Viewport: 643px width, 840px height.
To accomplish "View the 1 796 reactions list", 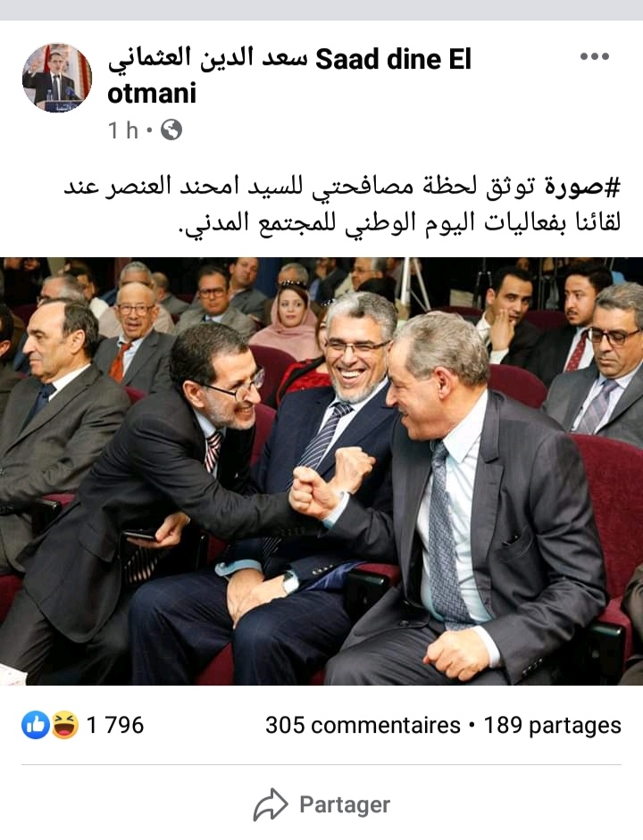I will [114, 726].
